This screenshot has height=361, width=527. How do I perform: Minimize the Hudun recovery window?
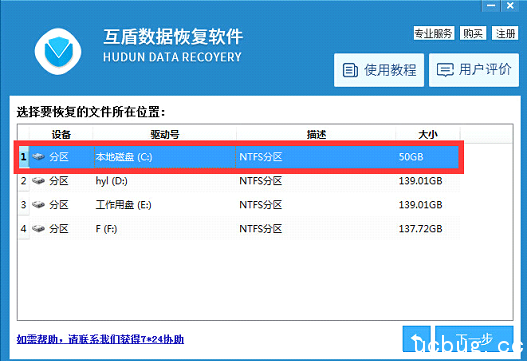pyautogui.click(x=491, y=6)
